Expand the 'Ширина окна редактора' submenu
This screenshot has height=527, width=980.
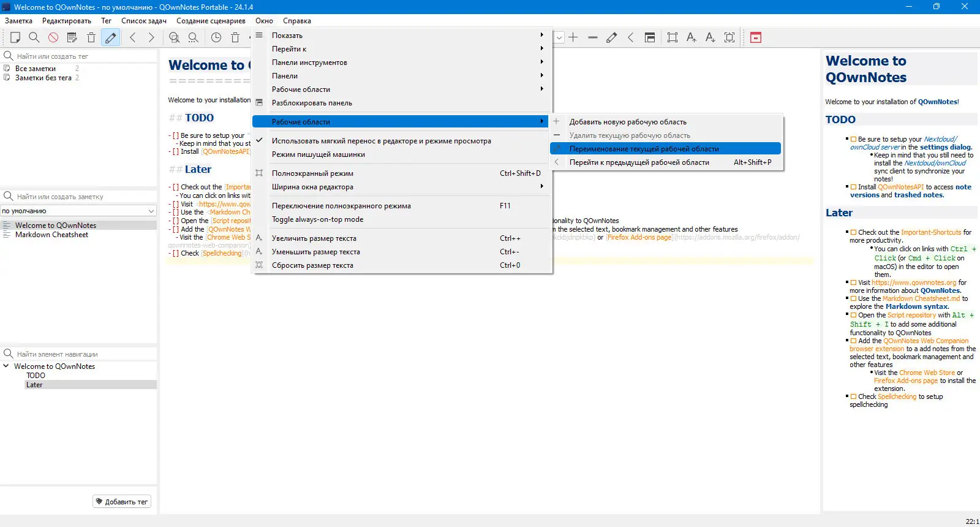[402, 187]
